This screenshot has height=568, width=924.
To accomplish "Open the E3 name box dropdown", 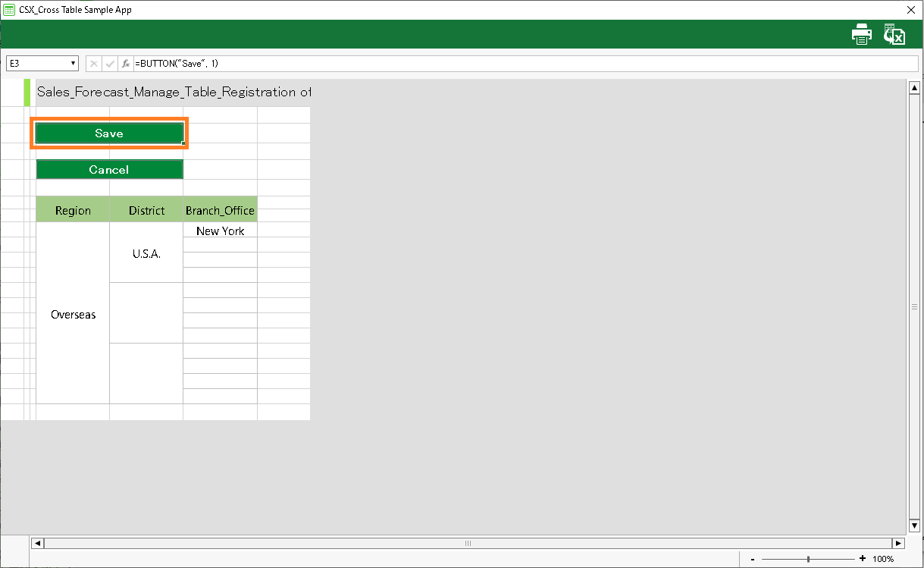I will [74, 64].
